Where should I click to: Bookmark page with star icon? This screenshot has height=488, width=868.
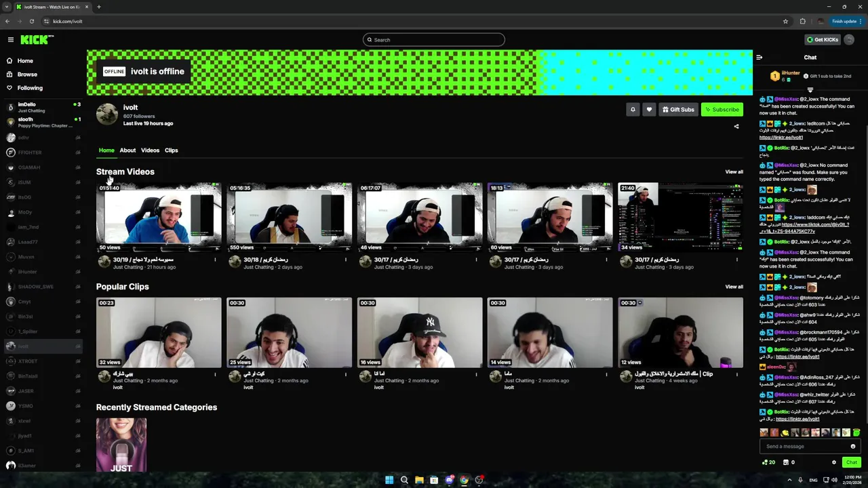tap(785, 21)
